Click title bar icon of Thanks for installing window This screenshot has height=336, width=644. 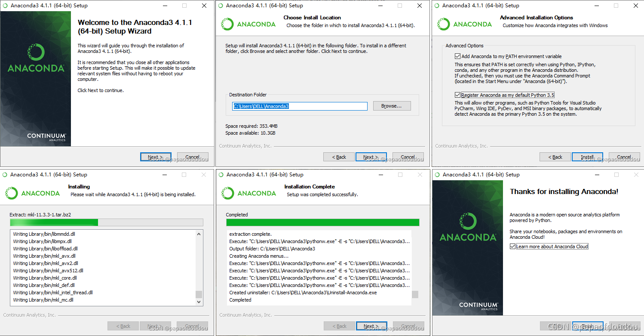(437, 175)
